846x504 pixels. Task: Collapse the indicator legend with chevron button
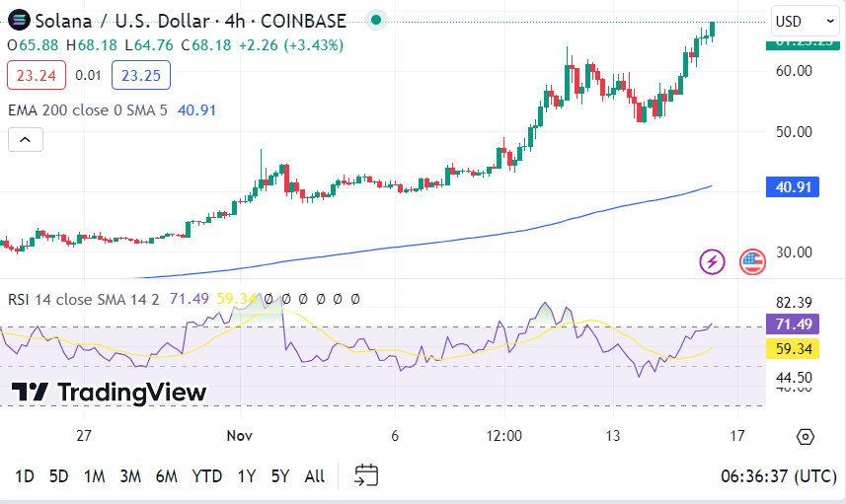coord(26,140)
